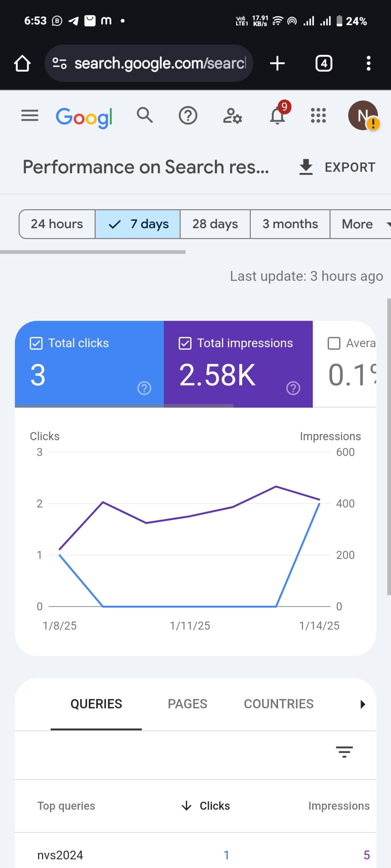Expand the More date range dropdown

360,224
